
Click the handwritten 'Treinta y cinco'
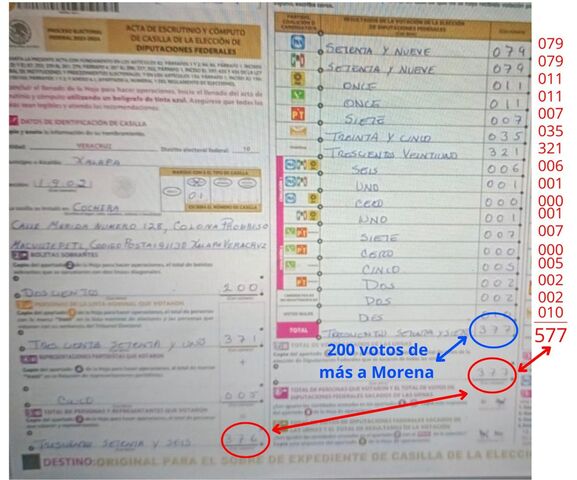tap(379, 138)
